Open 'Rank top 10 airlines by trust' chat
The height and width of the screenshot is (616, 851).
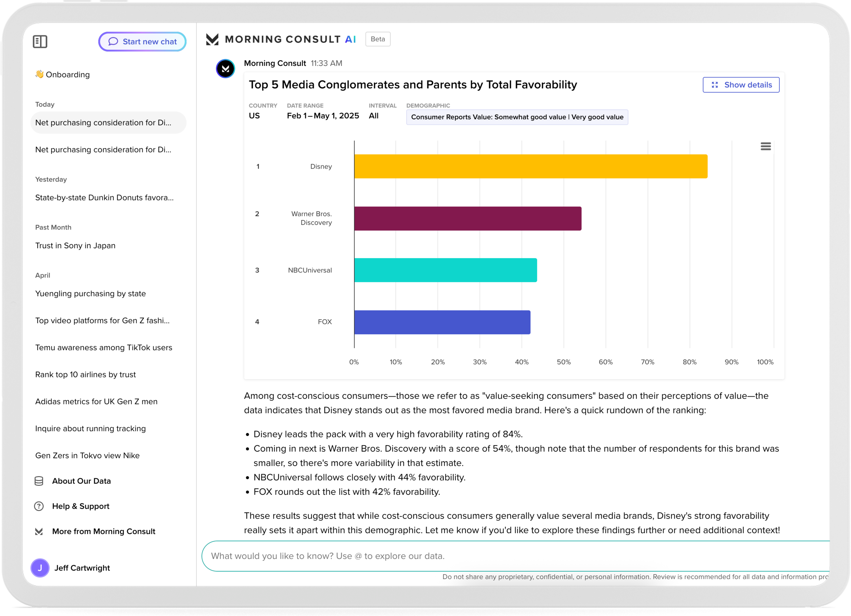point(86,374)
